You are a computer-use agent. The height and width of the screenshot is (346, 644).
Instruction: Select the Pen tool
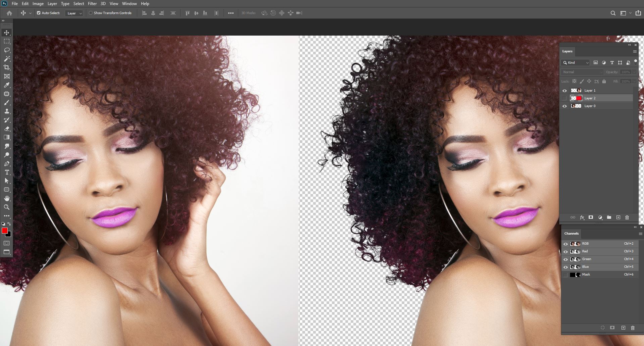(x=7, y=164)
